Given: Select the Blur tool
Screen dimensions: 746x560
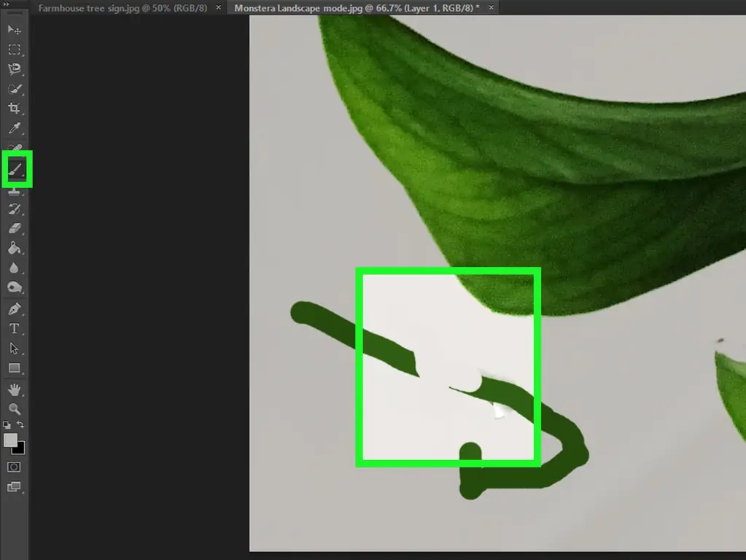Looking at the screenshot, I should coord(15,268).
